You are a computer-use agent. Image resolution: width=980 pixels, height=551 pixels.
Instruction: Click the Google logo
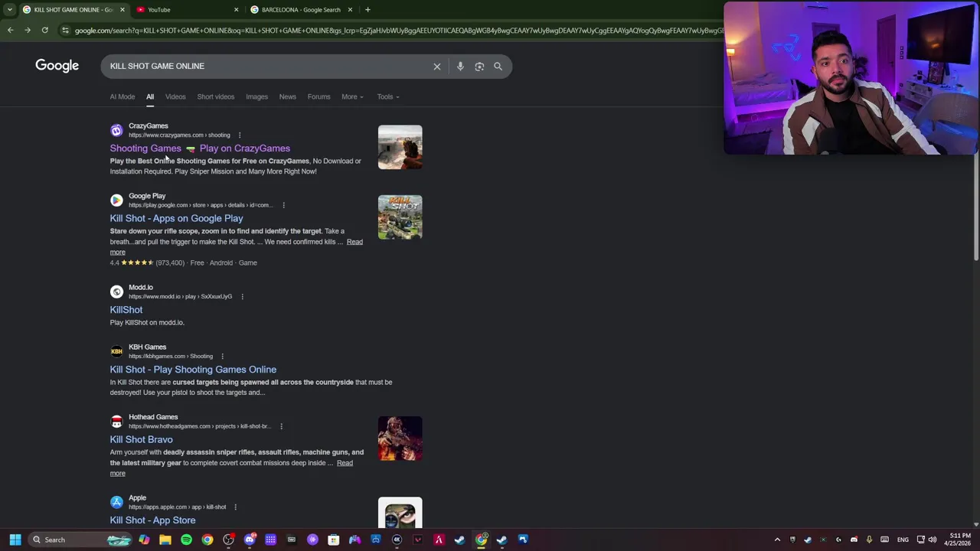[57, 66]
